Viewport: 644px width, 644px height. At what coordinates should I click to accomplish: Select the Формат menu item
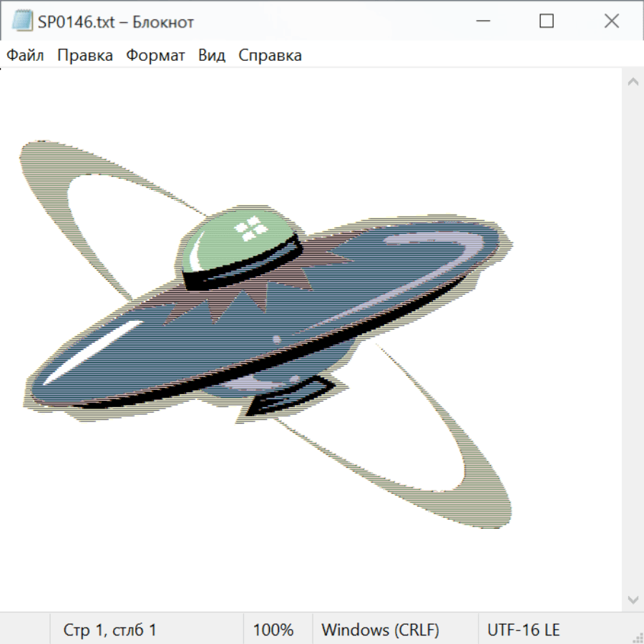tap(155, 56)
